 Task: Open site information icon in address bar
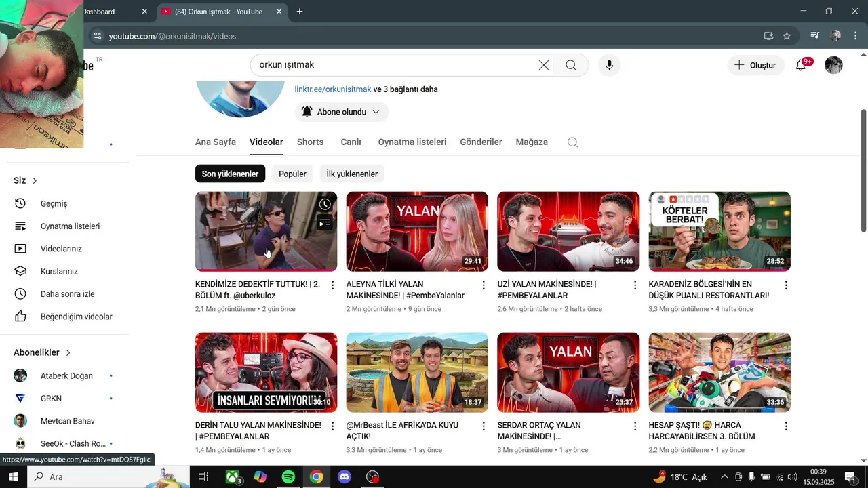[97, 36]
